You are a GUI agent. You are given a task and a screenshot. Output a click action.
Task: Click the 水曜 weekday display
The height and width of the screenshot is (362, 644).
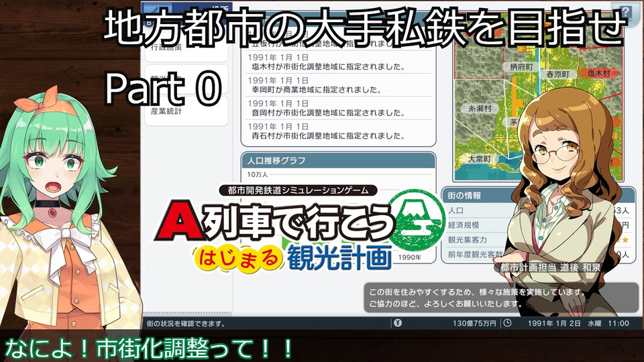pyautogui.click(x=595, y=323)
